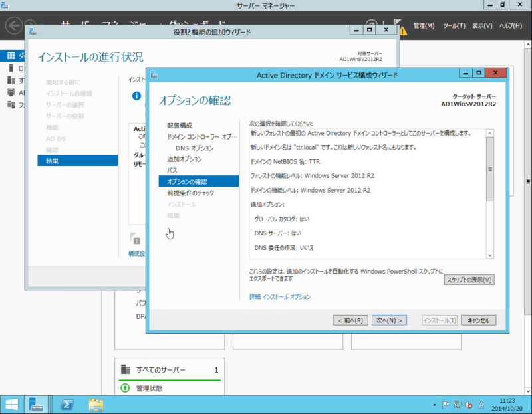Screen dimensions: 532x414
Task: Click the Windows Start button
Action: [x=11, y=404]
